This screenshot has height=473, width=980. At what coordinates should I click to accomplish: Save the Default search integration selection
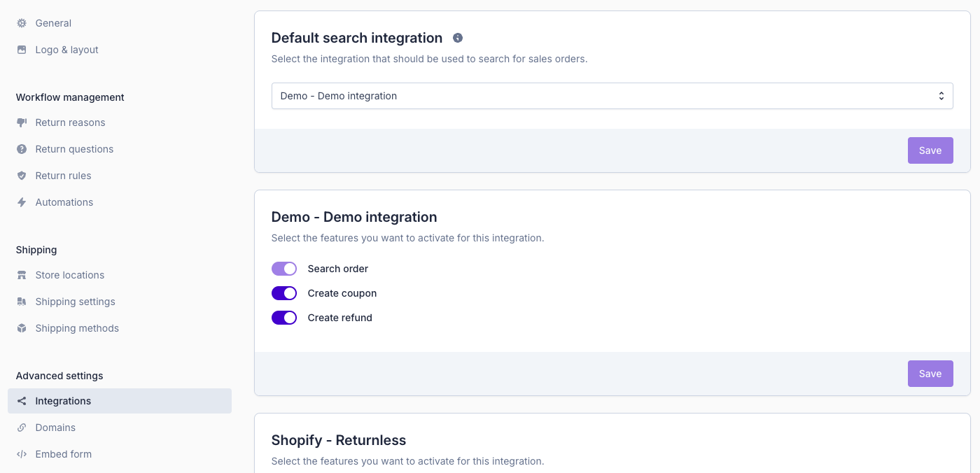(930, 150)
